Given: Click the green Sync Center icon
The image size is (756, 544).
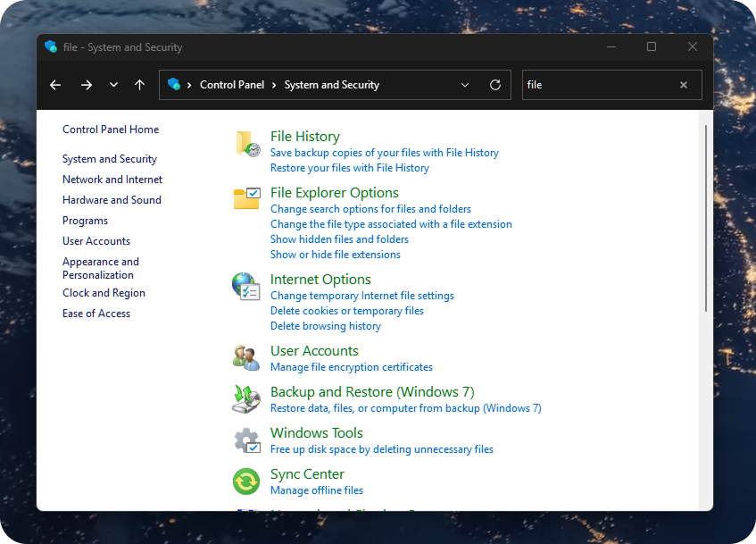Looking at the screenshot, I should click(245, 481).
